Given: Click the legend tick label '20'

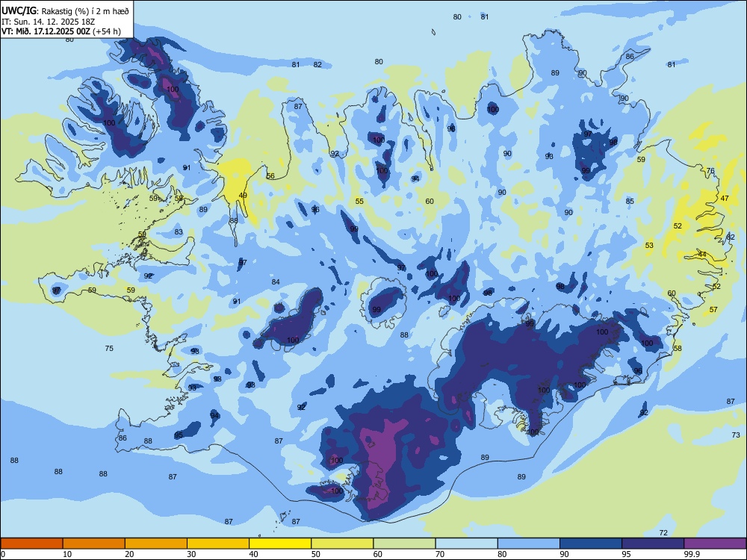Looking at the screenshot, I should [129, 554].
